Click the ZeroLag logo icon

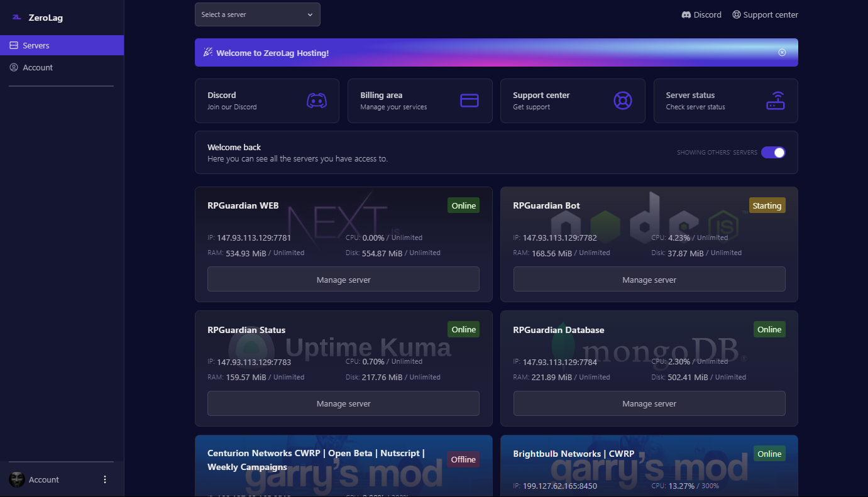[17, 18]
